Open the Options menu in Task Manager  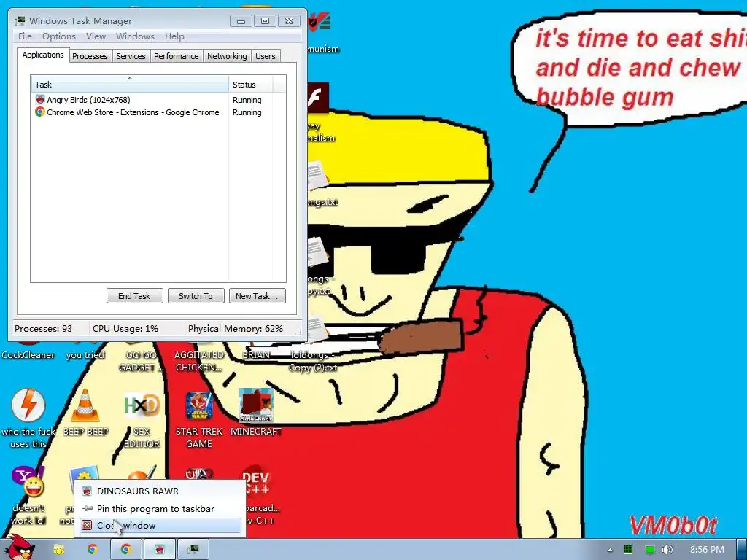tap(59, 36)
